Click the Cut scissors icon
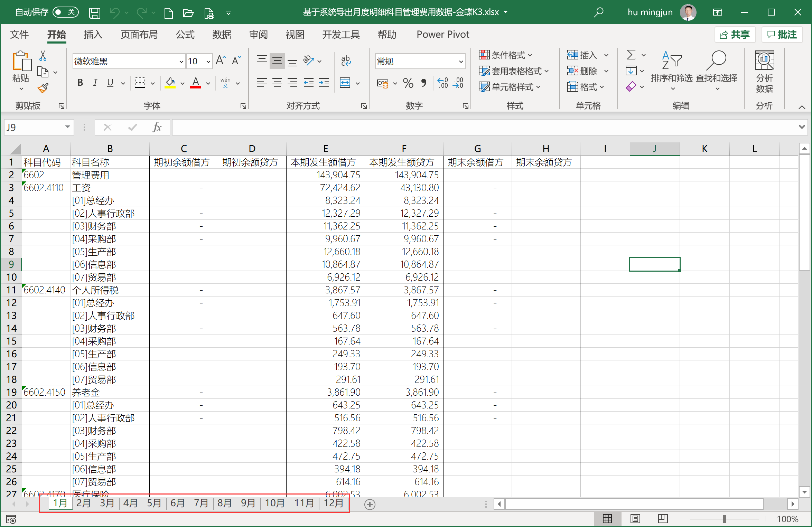812x527 pixels. coord(43,56)
